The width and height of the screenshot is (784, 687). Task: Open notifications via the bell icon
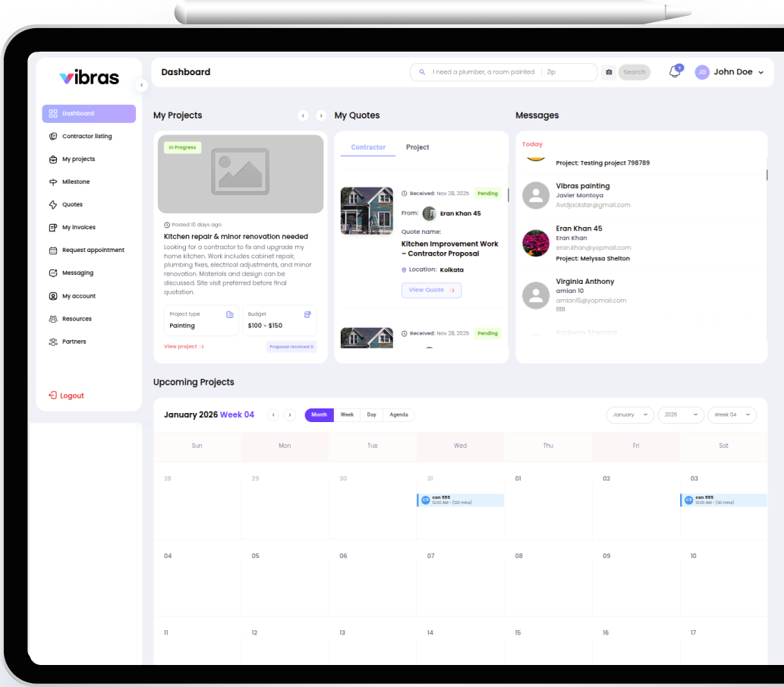[x=674, y=71]
